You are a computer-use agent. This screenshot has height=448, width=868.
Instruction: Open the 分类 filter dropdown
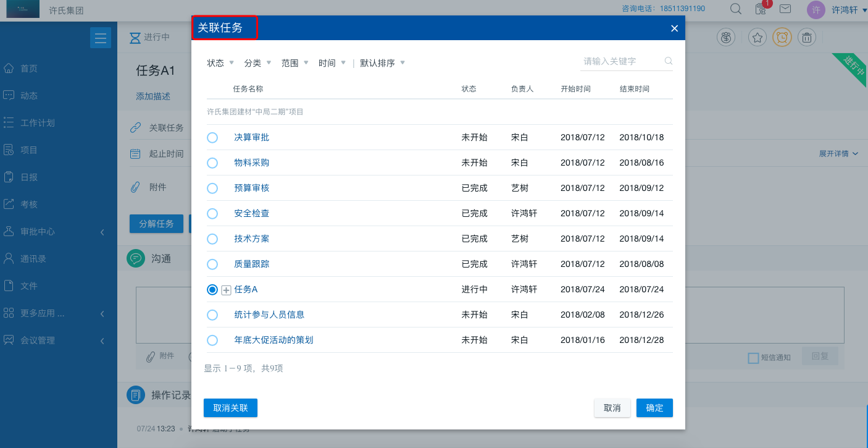(257, 63)
